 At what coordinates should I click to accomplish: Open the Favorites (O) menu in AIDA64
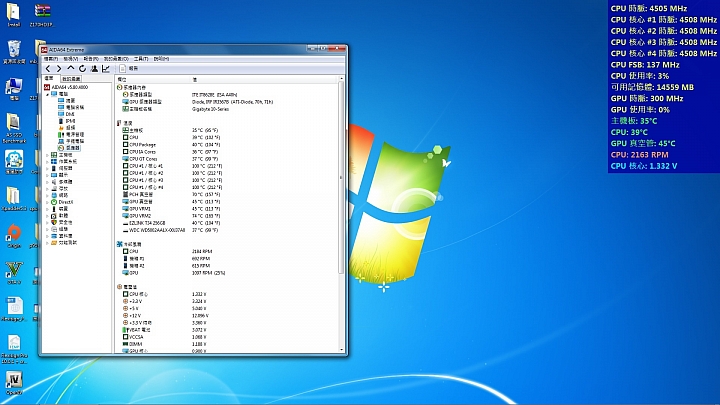[x=116, y=59]
